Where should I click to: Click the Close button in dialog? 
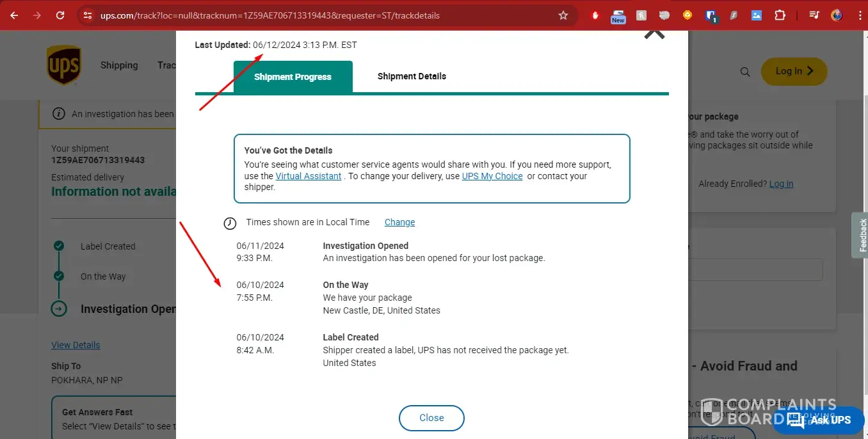tap(431, 418)
